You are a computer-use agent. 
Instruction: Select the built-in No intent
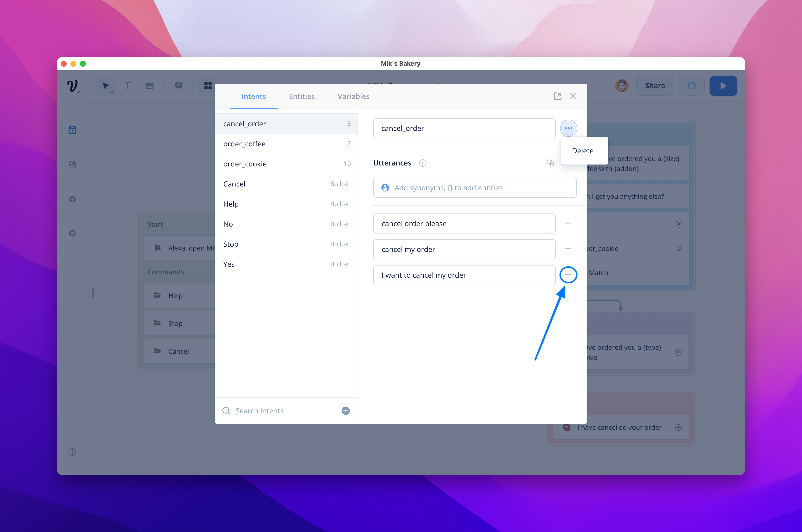[x=286, y=224]
